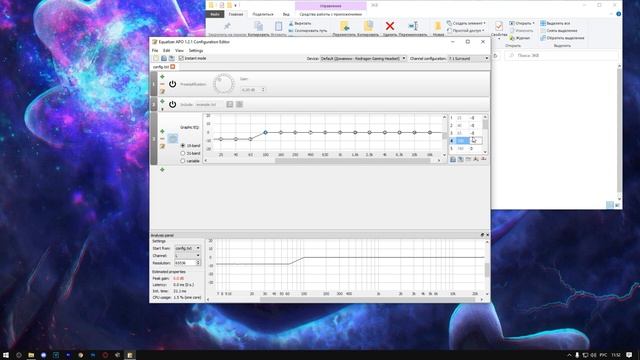Screen dimensions: 640x360
Task: Click the Move to icon in Explorer
Action: (x=344, y=26)
